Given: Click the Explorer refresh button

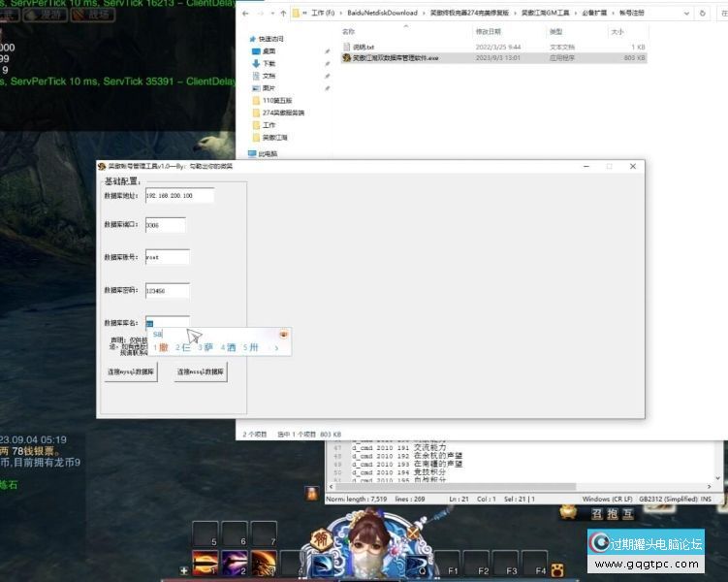Looking at the screenshot, I should pyautogui.click(x=703, y=14).
